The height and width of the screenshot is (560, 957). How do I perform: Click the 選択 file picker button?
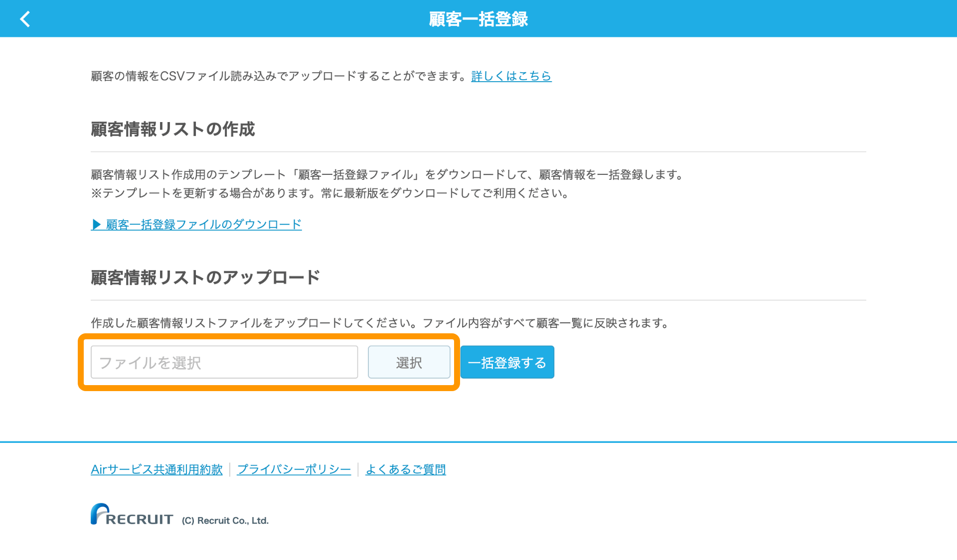[x=410, y=362]
